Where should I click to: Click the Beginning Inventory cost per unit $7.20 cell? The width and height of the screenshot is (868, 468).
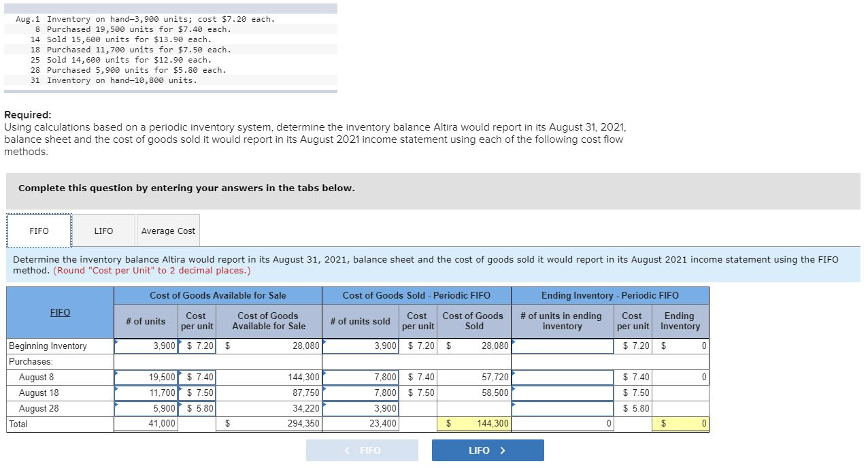197,346
